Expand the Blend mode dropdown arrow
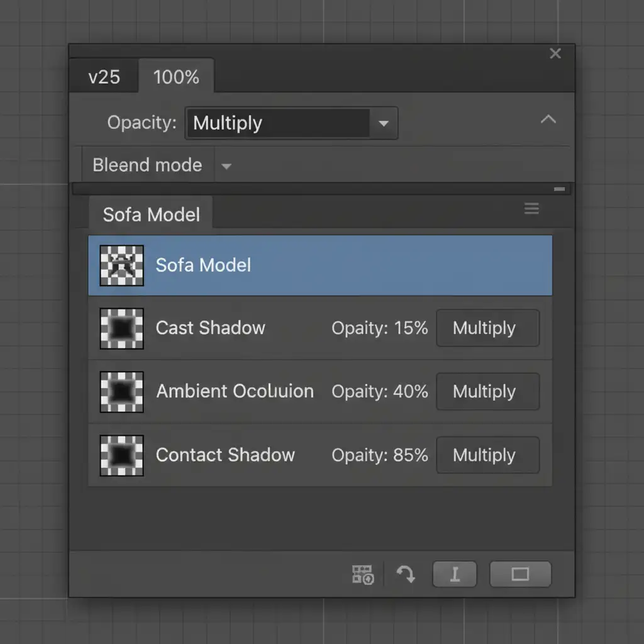Image resolution: width=644 pixels, height=644 pixels. (226, 167)
